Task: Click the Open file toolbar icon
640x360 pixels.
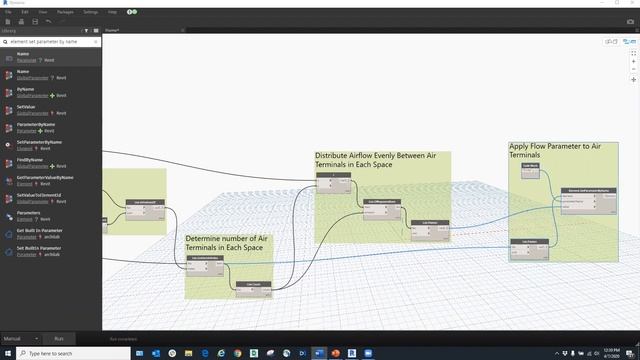Action: coord(21,22)
